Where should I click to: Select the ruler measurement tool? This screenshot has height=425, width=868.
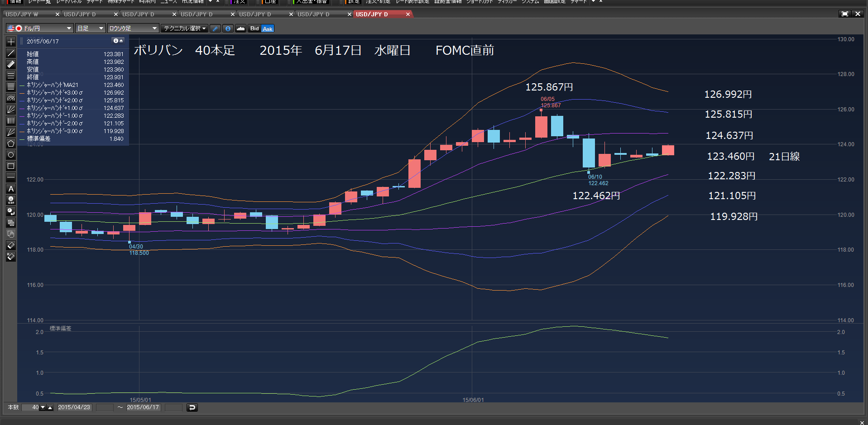tap(11, 64)
